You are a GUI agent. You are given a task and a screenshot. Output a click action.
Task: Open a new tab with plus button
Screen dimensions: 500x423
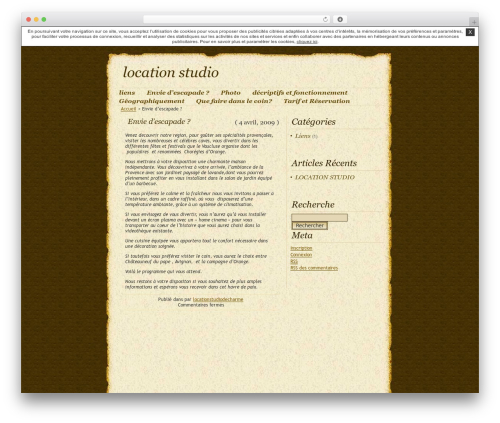(474, 22)
